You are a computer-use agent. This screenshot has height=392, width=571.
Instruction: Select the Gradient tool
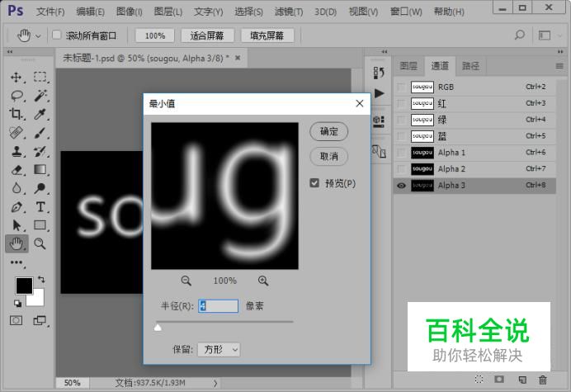pos(40,170)
